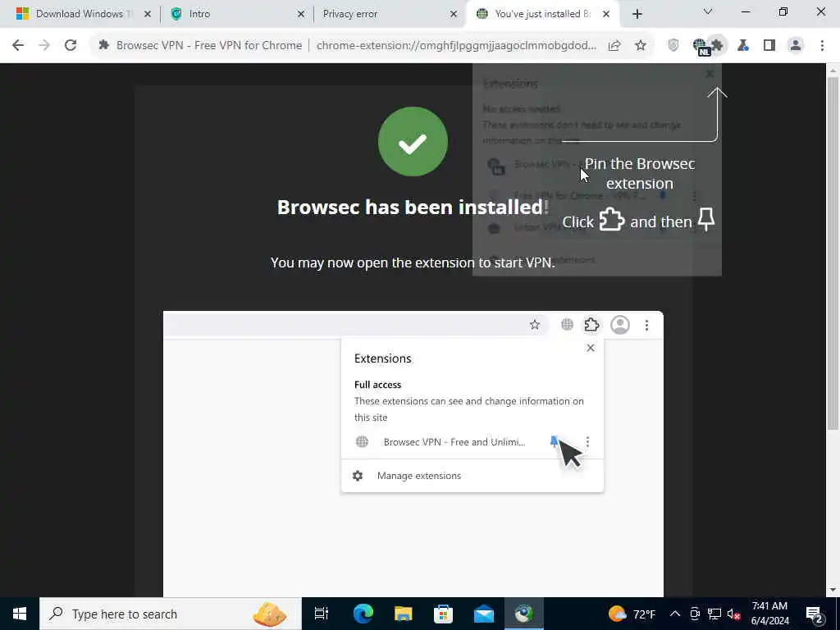Open a new browser tab
The width and height of the screenshot is (840, 630).
pyautogui.click(x=637, y=14)
